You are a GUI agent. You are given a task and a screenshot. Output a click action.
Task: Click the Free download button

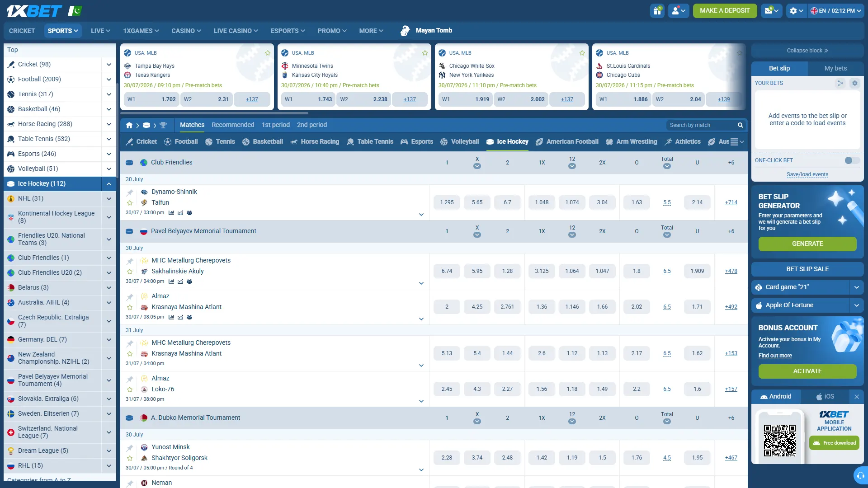pyautogui.click(x=834, y=443)
